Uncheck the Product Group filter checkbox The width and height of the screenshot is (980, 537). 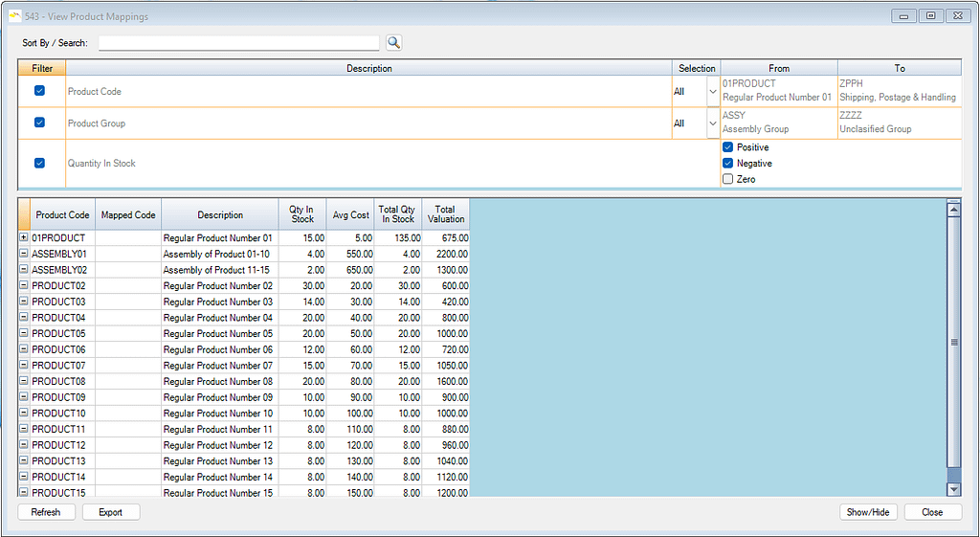coord(39,123)
